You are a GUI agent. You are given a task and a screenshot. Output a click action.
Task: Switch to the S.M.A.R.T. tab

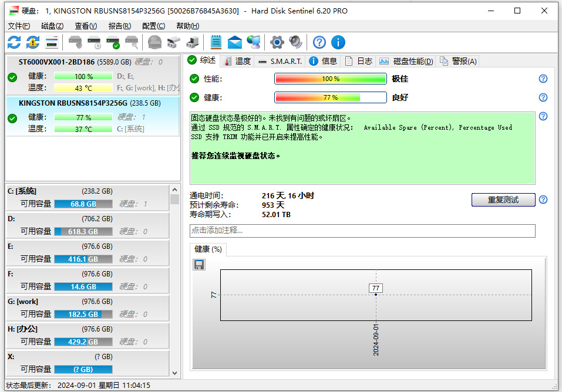pos(281,61)
